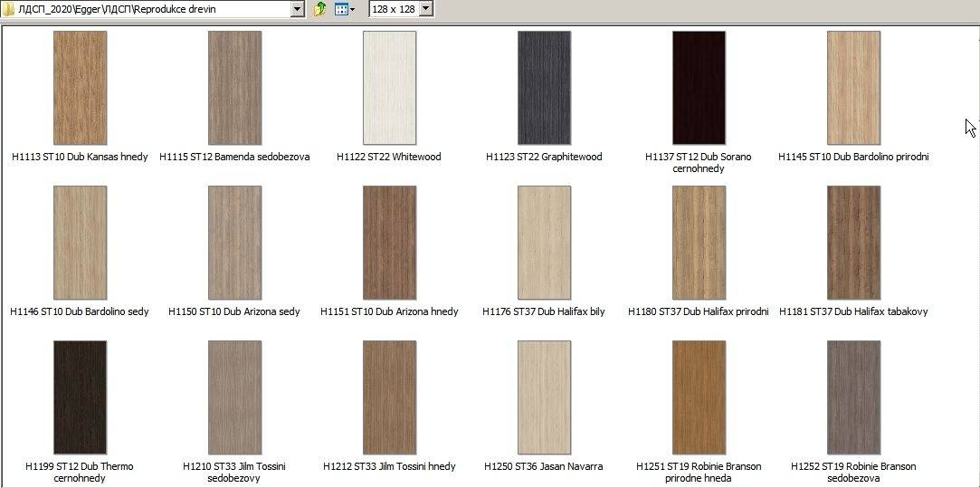Select H1199 Dub Thermo cernohnedy thumbnail
980x488 pixels.
80,397
